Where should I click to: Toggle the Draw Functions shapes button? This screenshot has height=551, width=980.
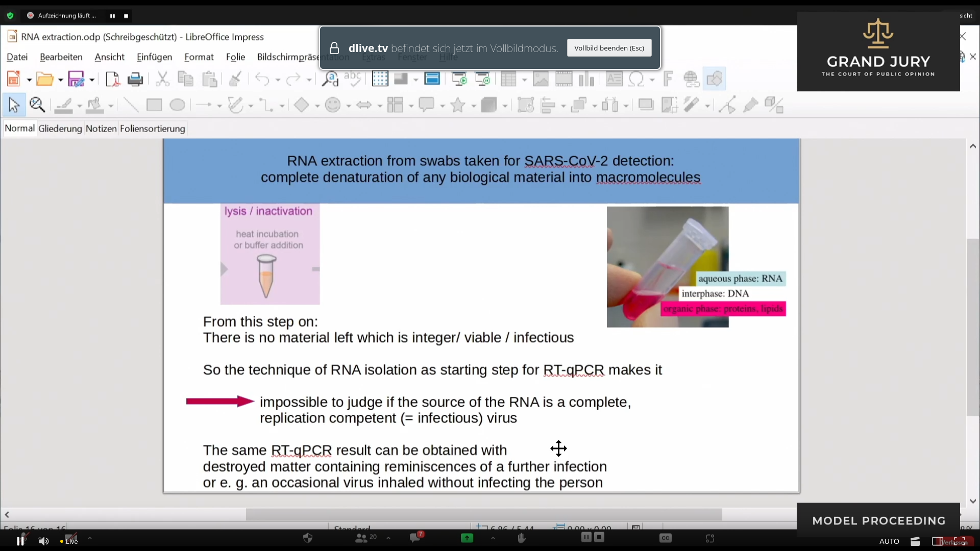tap(714, 79)
